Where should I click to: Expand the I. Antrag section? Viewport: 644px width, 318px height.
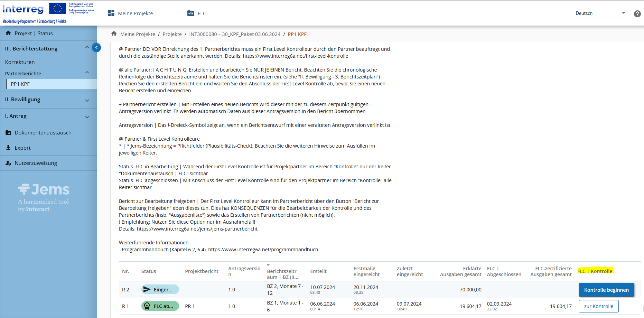point(87,117)
